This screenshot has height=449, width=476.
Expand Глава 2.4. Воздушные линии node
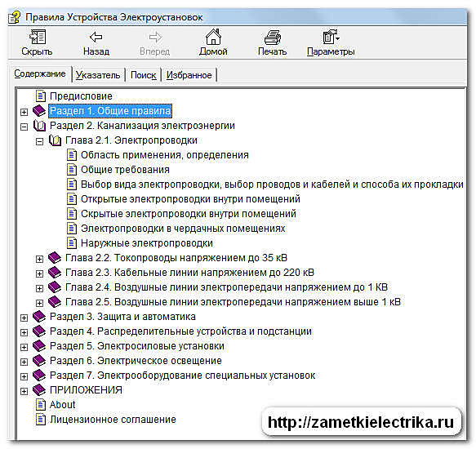[39, 288]
